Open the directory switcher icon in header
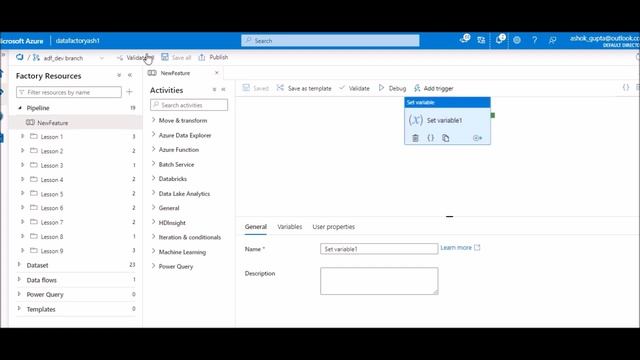The height and width of the screenshot is (360, 640). point(481,40)
